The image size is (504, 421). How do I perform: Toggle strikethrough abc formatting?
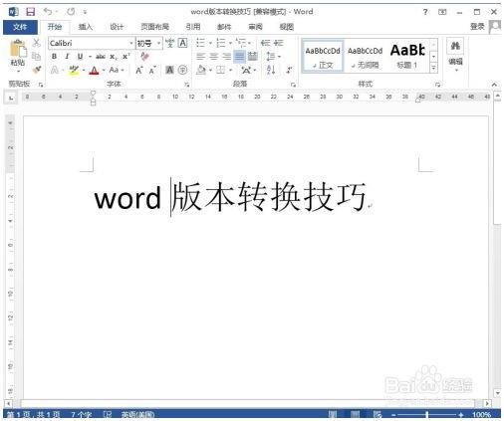[x=101, y=57]
